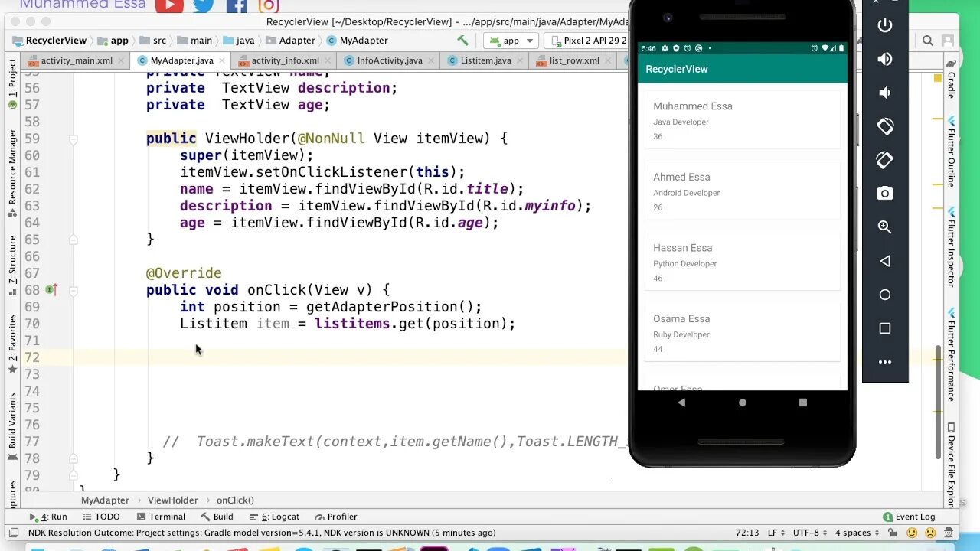The image size is (980, 551).
Task: Raise the emulator volume with the volume up icon
Action: (885, 59)
